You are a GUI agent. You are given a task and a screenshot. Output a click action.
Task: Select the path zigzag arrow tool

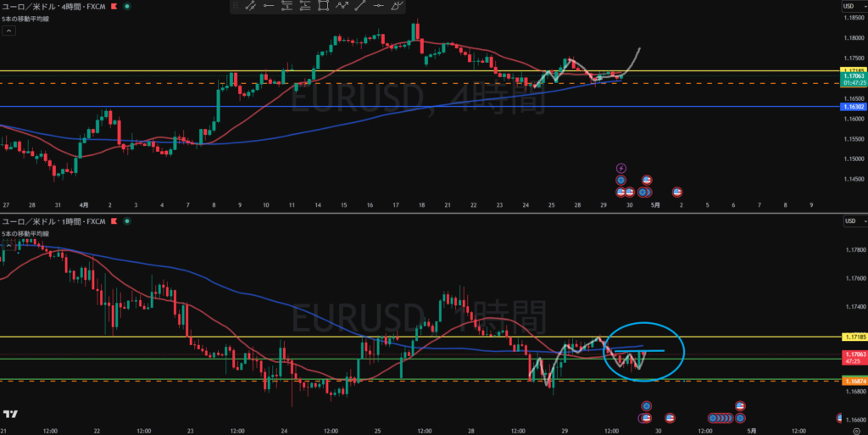point(342,6)
